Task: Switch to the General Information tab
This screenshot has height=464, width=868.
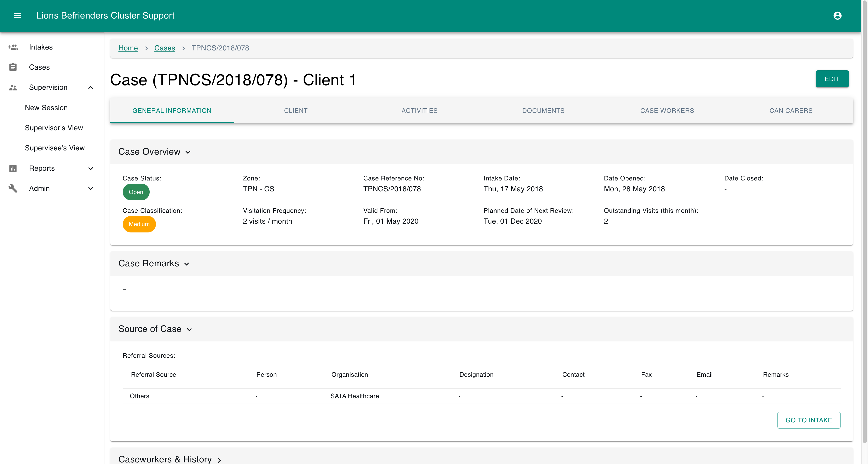Action: [x=172, y=111]
